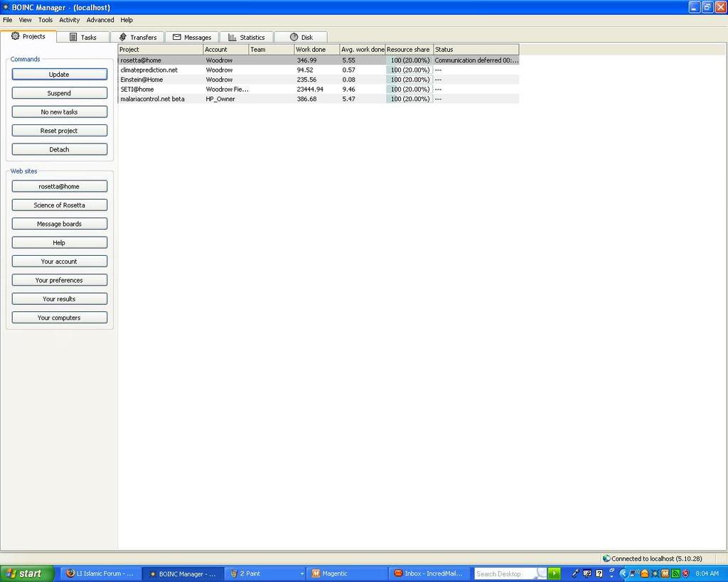Click the orange M Magentic tray icon
This screenshot has height=582, width=728.
pyautogui.click(x=665, y=573)
